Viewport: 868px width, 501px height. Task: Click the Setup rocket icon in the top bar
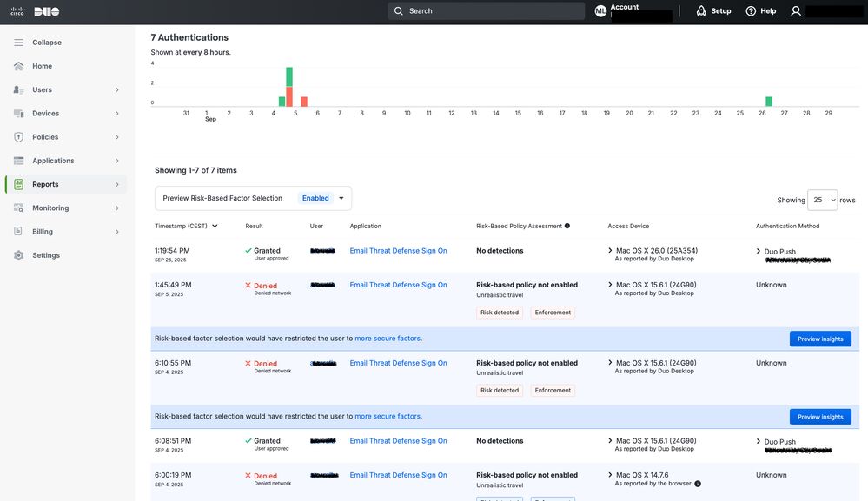coord(699,10)
